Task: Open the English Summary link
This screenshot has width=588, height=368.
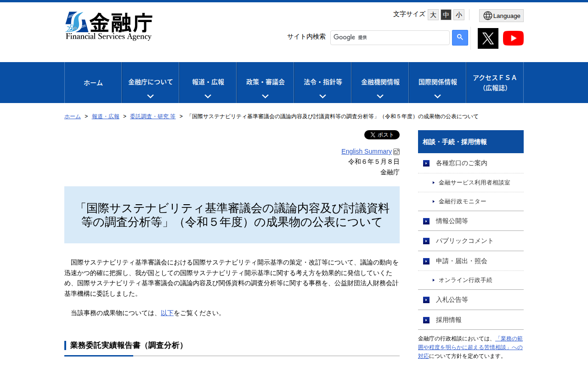Action: pyautogui.click(x=367, y=151)
